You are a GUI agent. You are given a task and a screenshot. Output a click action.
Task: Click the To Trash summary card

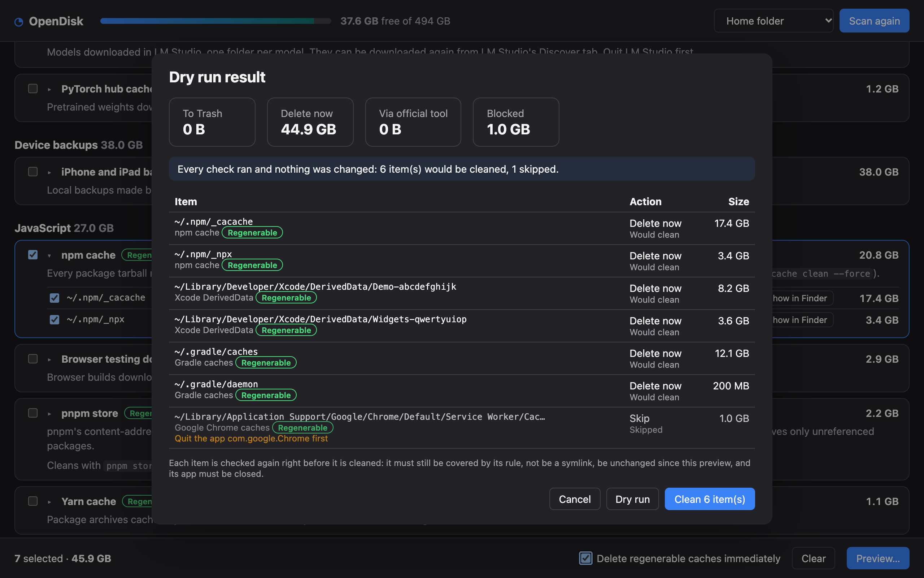pos(212,122)
